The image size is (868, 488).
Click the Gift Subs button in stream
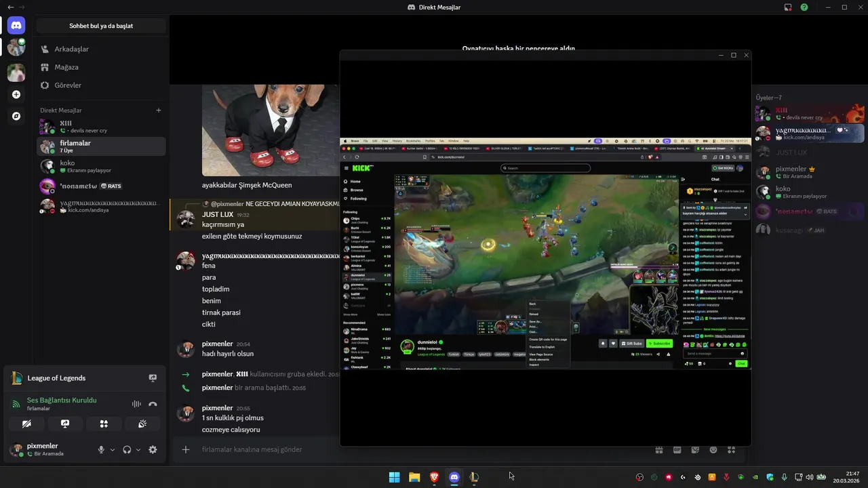pos(631,344)
